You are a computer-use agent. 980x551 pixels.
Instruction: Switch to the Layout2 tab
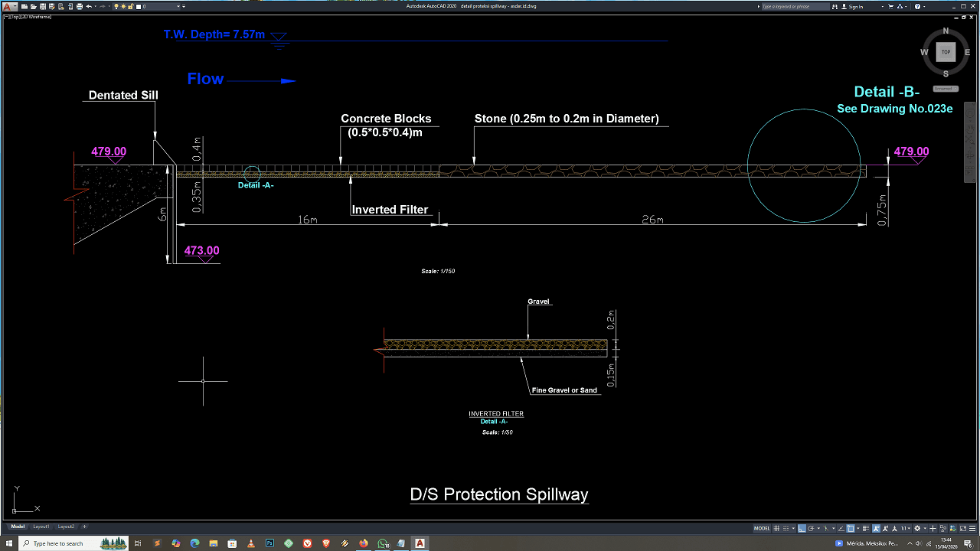[66, 527]
